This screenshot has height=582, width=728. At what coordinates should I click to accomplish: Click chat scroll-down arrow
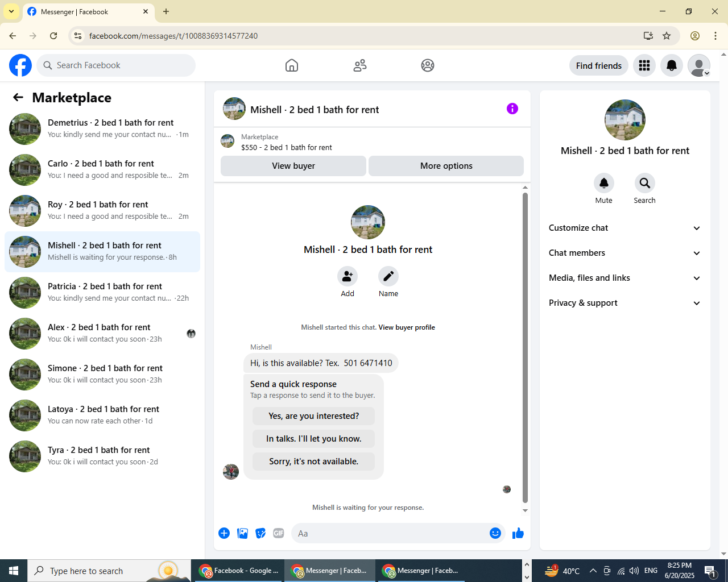(525, 510)
